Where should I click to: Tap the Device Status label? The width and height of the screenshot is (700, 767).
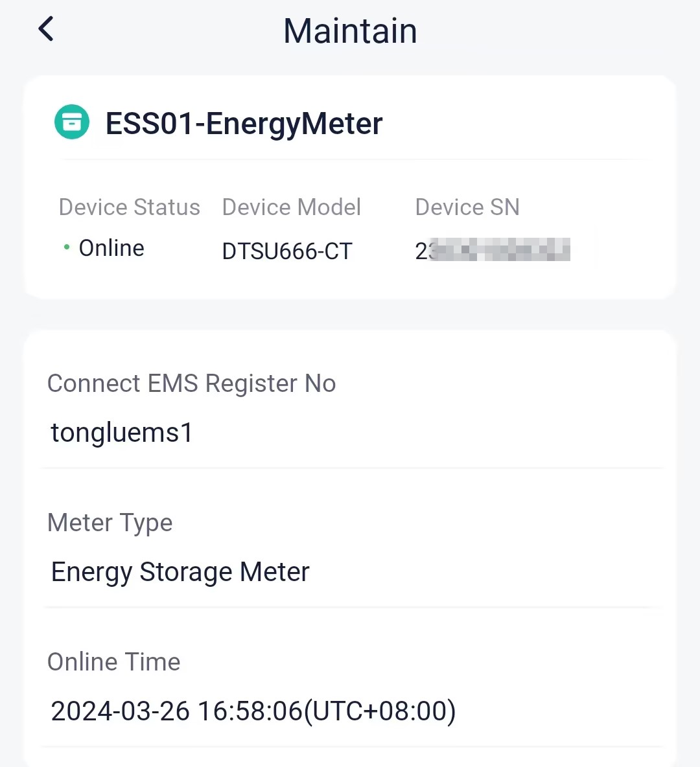pyautogui.click(x=129, y=207)
